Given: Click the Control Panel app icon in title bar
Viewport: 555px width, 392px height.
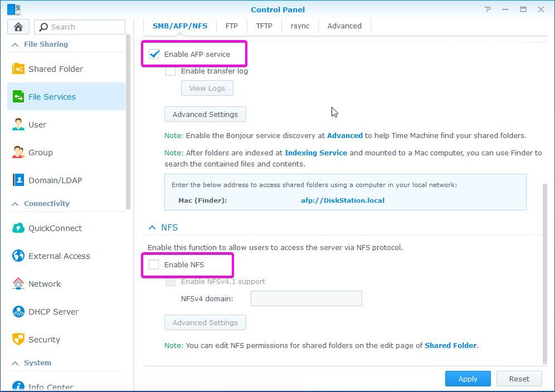Looking at the screenshot, I should [x=14, y=9].
